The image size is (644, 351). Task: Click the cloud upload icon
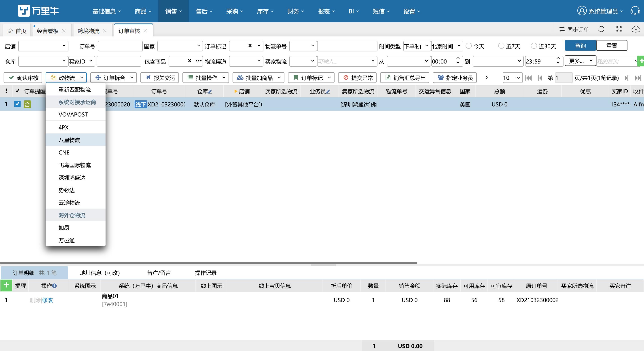click(636, 29)
